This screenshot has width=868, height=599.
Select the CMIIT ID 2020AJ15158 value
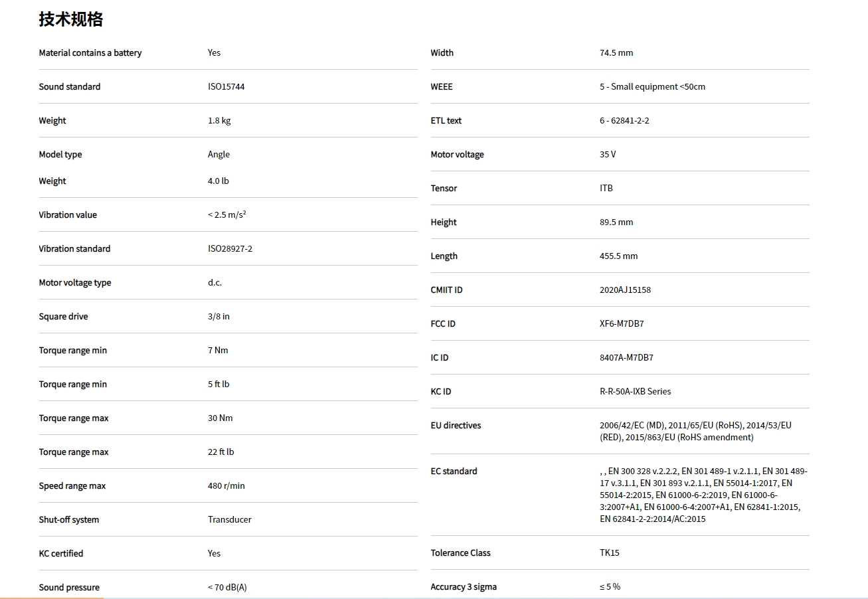(x=625, y=290)
